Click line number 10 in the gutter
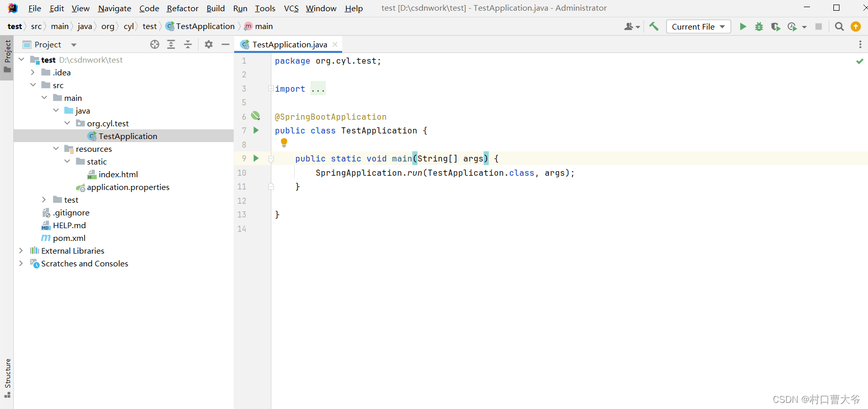 pyautogui.click(x=242, y=173)
